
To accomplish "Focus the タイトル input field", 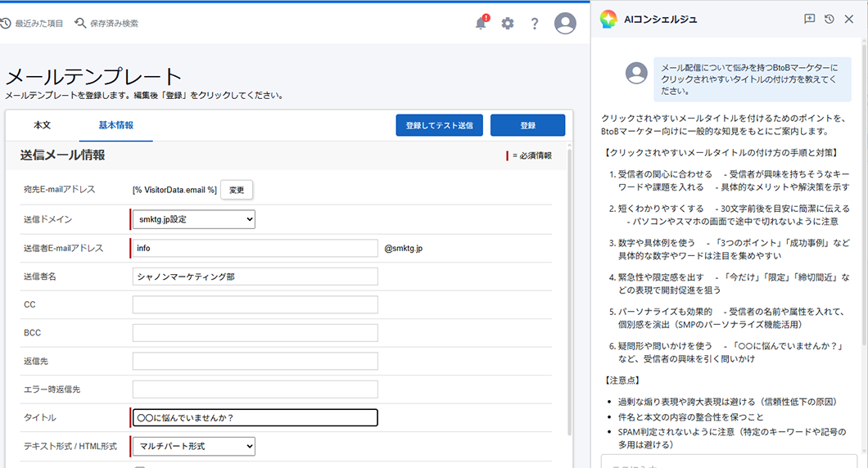I will click(255, 417).
